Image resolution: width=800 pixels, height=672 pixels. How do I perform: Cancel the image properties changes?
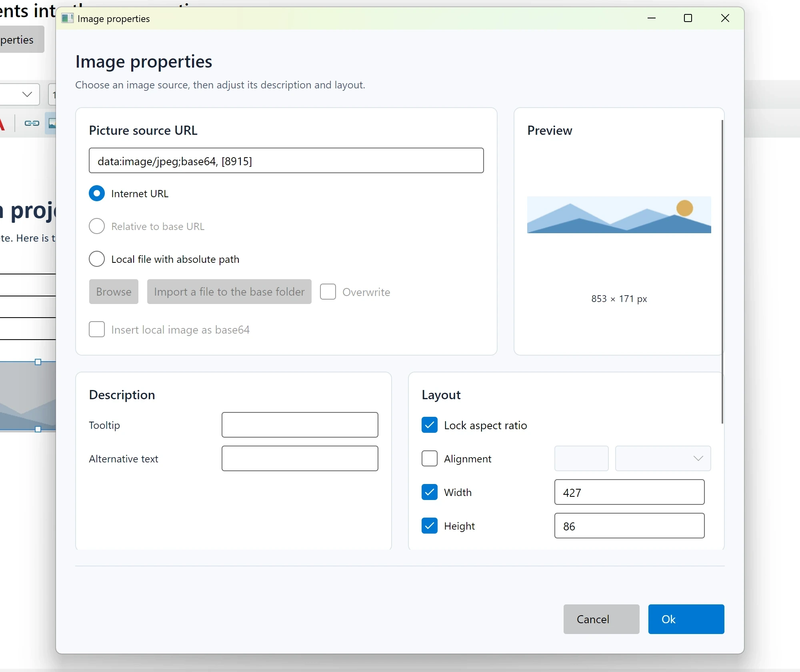click(601, 619)
